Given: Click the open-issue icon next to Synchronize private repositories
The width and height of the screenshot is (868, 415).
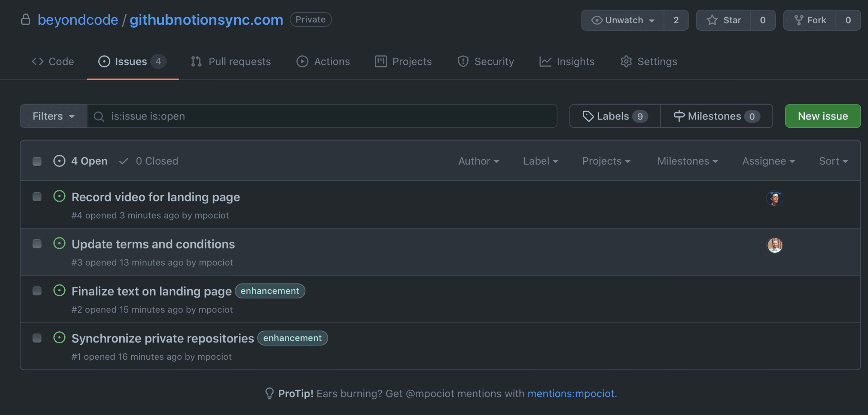Looking at the screenshot, I should click(x=59, y=337).
